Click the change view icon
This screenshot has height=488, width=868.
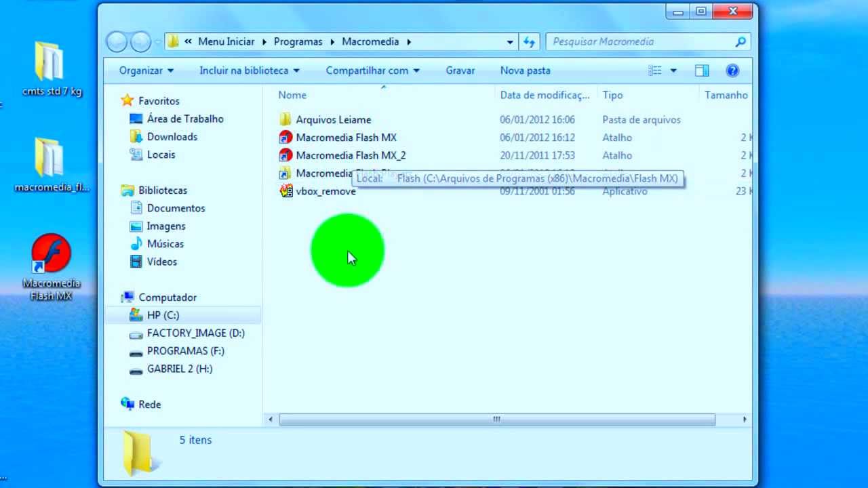(x=654, y=70)
